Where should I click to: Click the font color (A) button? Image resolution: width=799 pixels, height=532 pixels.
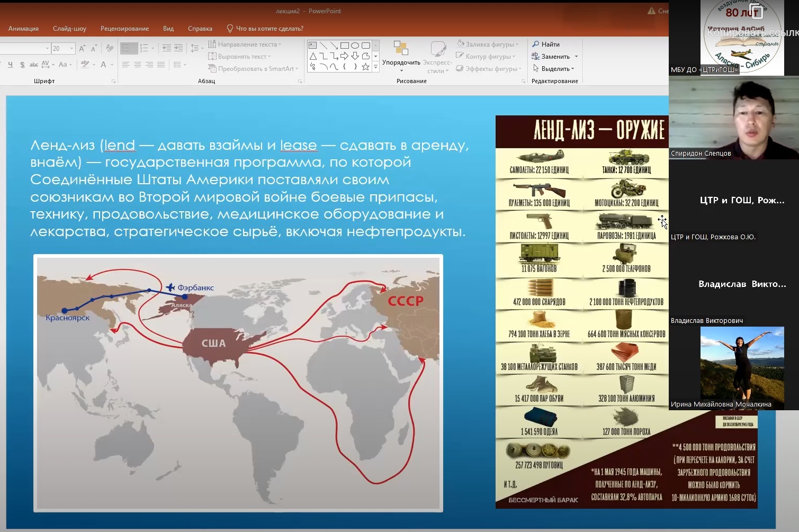click(x=103, y=65)
